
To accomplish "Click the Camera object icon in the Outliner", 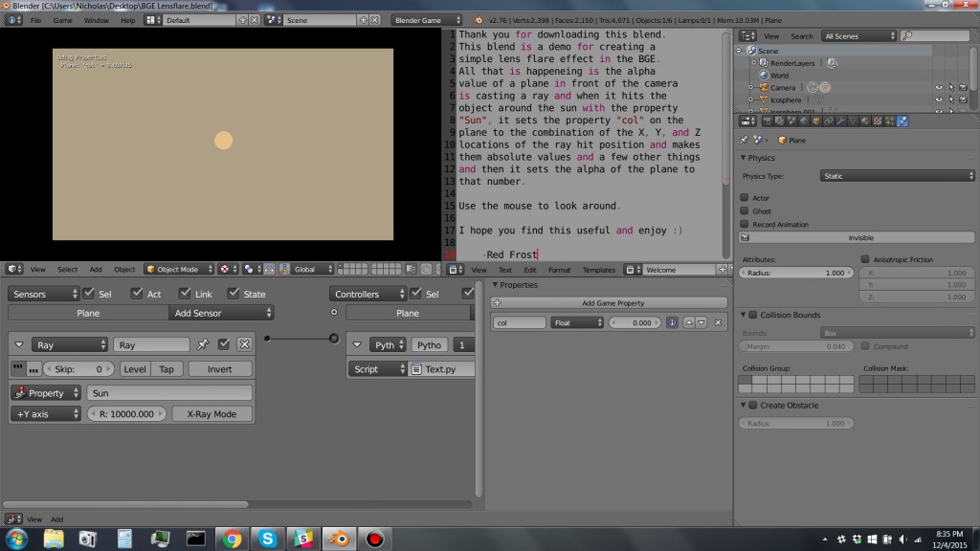I will pyautogui.click(x=764, y=88).
